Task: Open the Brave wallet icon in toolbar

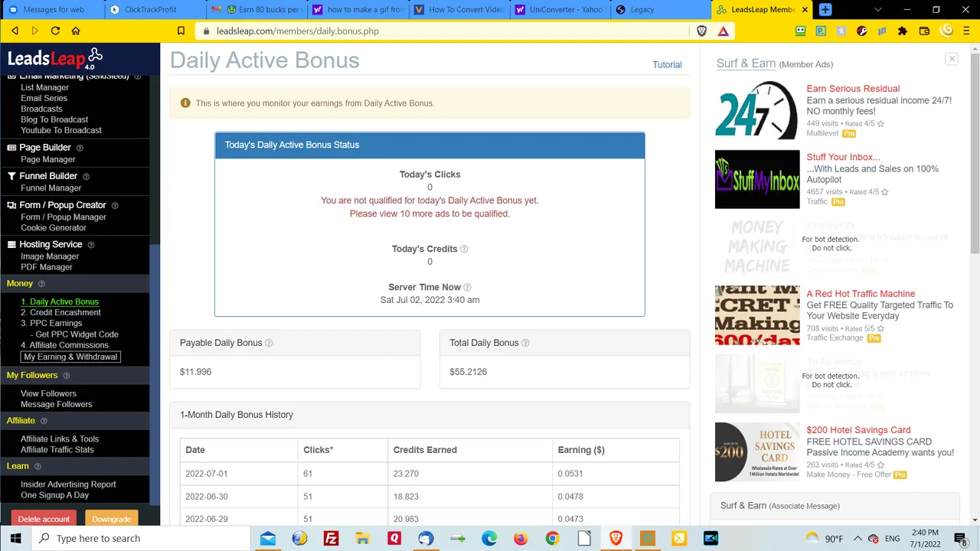Action: (x=924, y=31)
